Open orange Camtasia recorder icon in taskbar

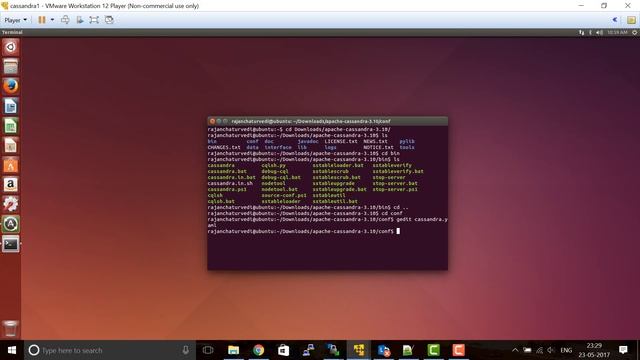click(458, 350)
